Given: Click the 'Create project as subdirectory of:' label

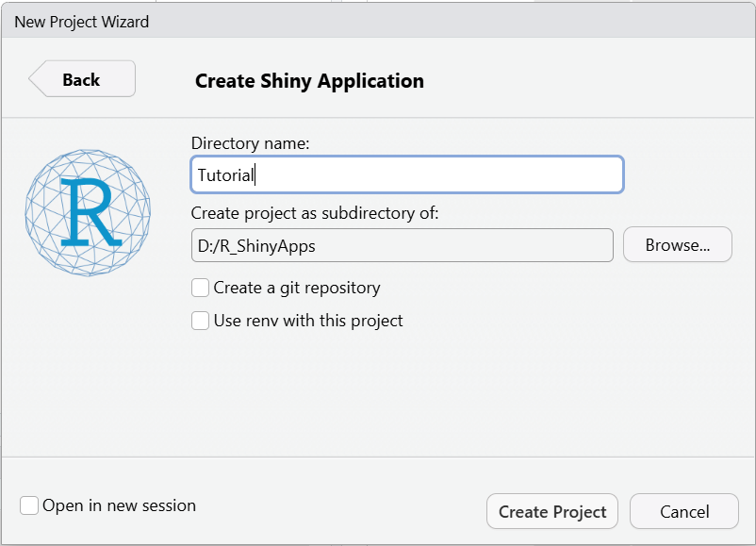Looking at the screenshot, I should 315,213.
